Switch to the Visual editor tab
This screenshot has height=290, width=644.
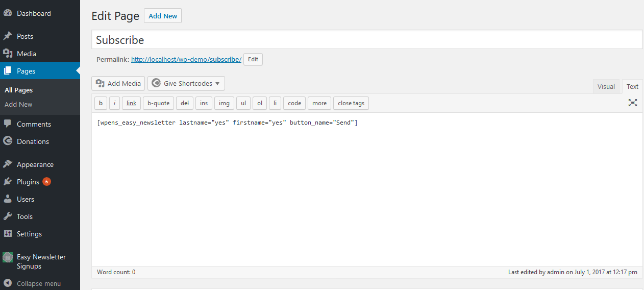pyautogui.click(x=606, y=86)
